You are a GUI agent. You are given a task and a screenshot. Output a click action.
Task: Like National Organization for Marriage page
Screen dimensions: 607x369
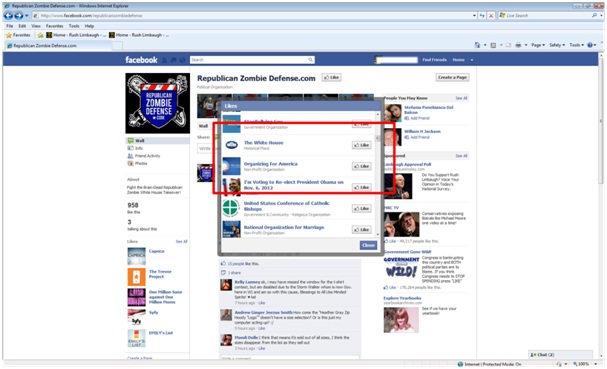click(362, 230)
